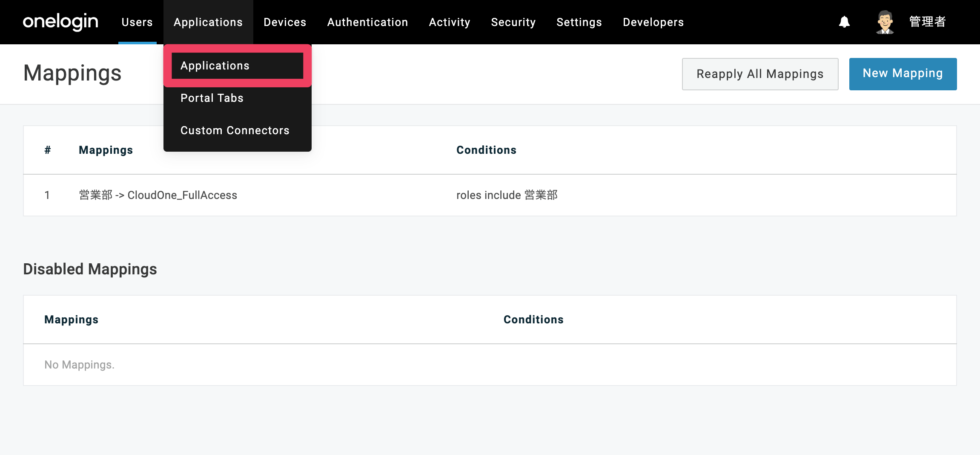Click the 管理者 account name

927,22
